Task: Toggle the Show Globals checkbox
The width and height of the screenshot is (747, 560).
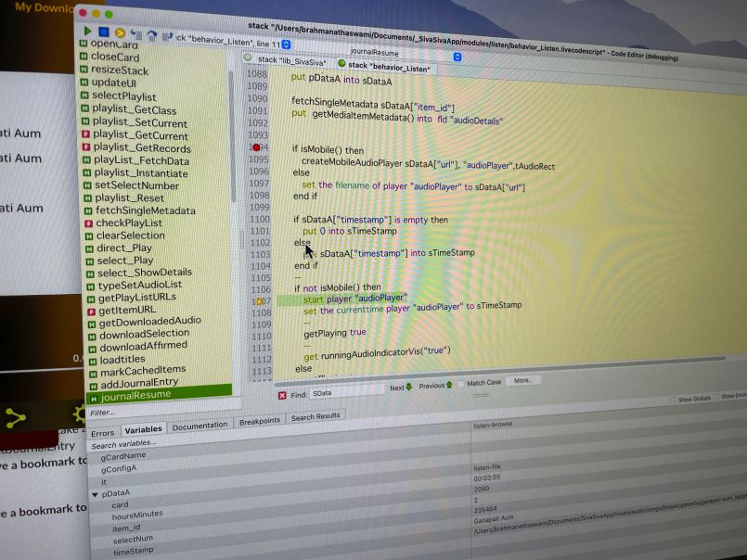Action: (673, 400)
